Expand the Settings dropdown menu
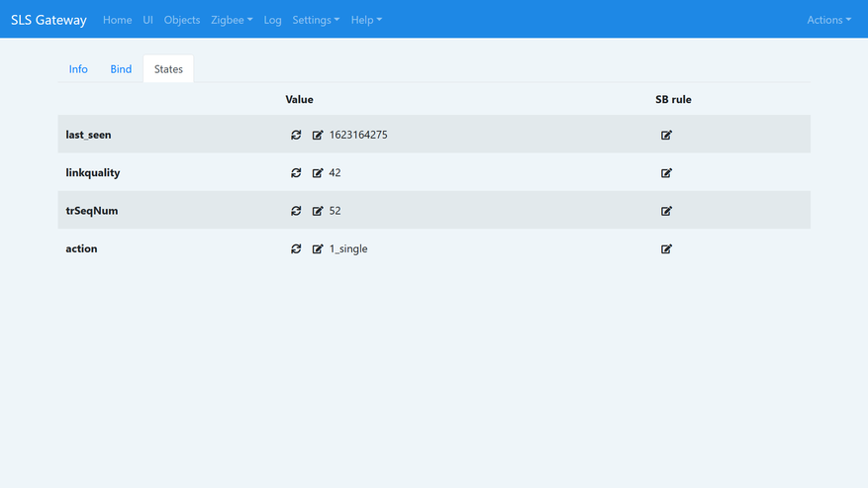 tap(316, 20)
